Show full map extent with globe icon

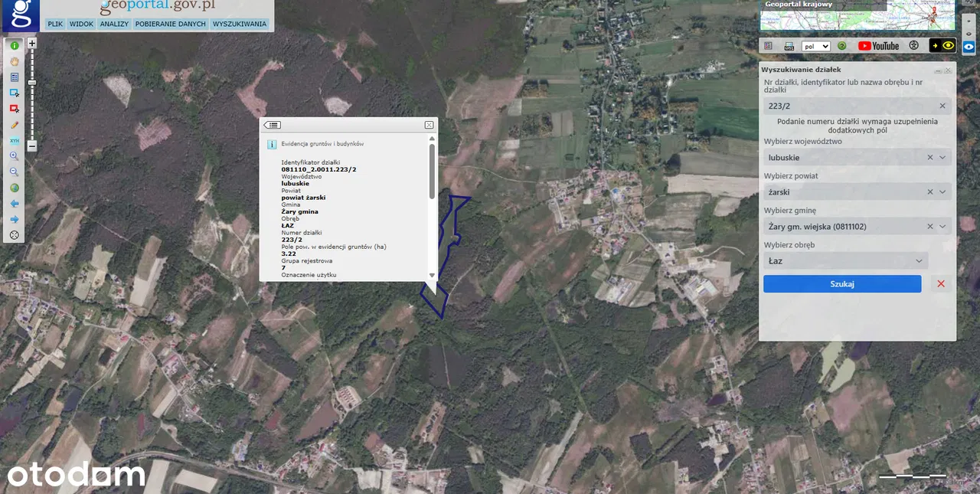pos(15,188)
